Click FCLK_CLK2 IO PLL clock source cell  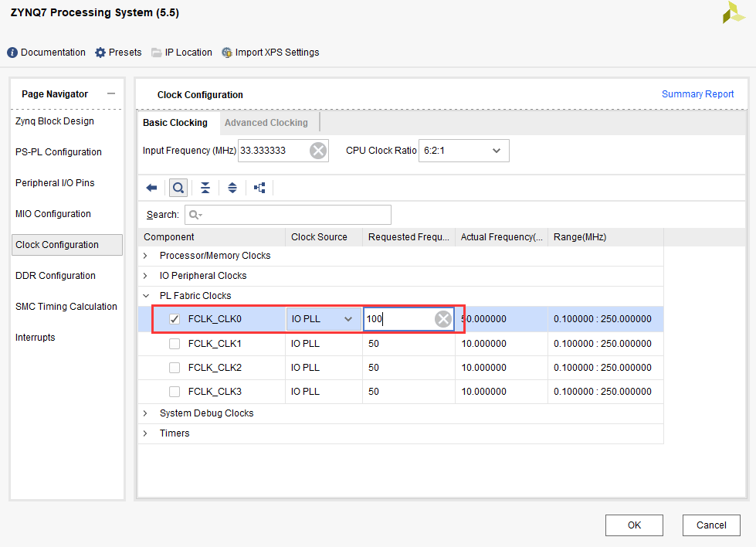[x=324, y=368]
